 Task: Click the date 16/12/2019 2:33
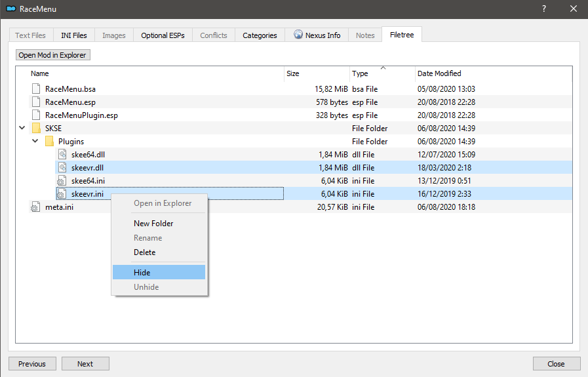coord(444,194)
